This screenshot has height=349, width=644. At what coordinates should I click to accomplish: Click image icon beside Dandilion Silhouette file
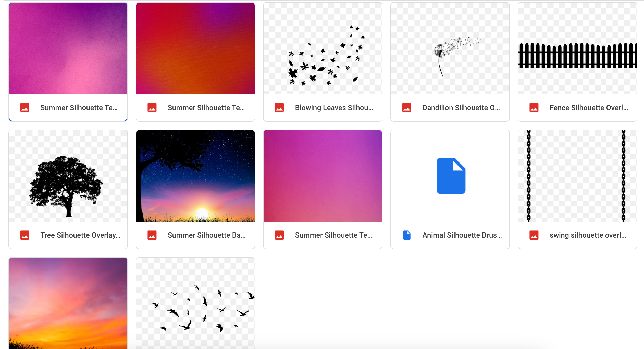(x=406, y=108)
